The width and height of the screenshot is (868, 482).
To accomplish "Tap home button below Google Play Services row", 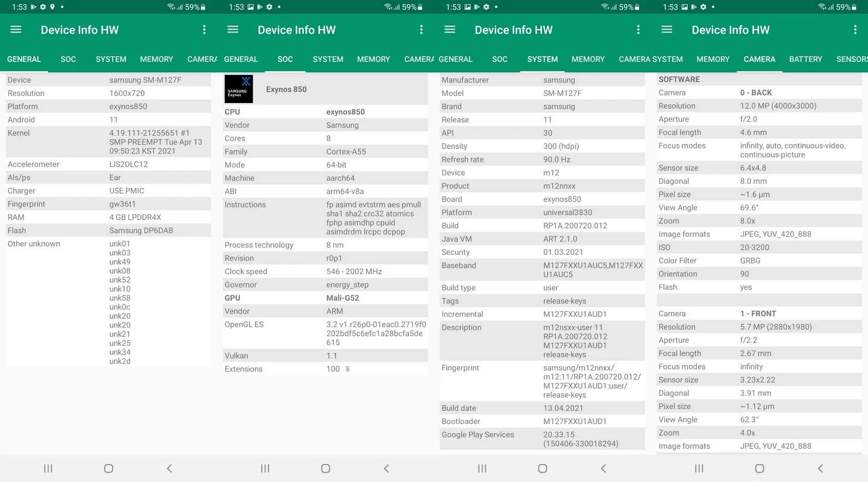I will 542,468.
